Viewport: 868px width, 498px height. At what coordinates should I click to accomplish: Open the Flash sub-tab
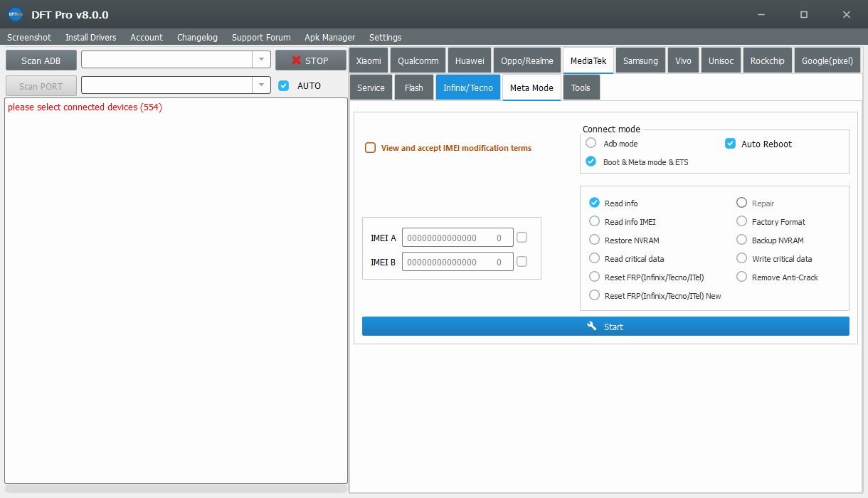[x=413, y=88]
